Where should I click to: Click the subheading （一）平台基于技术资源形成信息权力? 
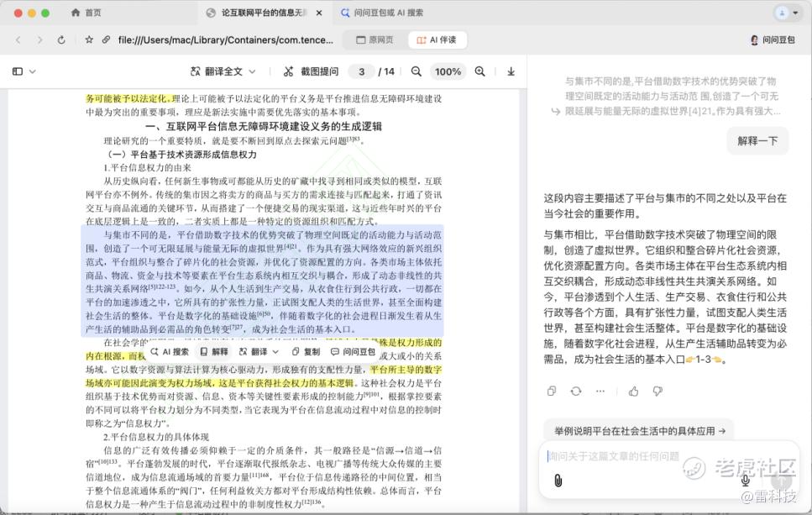pos(181,155)
